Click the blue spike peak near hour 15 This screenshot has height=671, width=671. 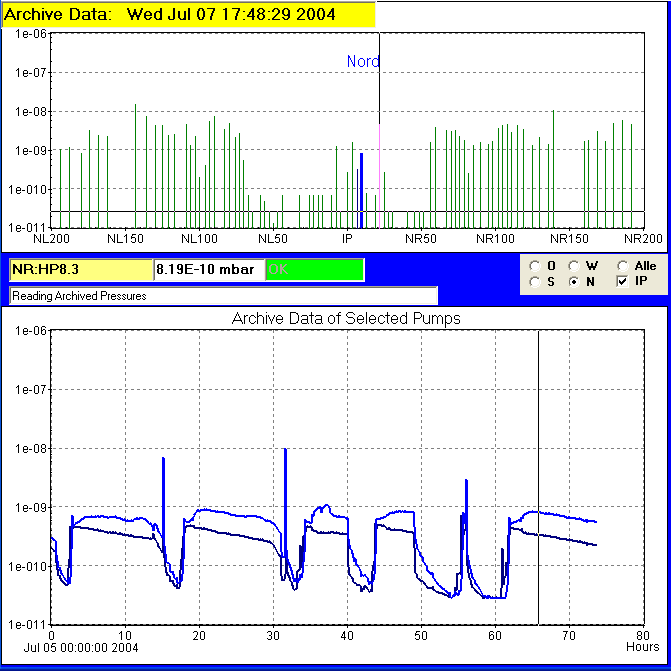(x=163, y=460)
